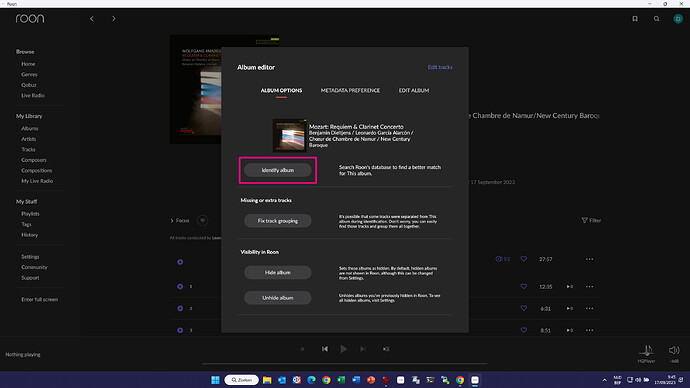The height and width of the screenshot is (388, 690).
Task: Click the Identify album button
Action: coord(278,170)
